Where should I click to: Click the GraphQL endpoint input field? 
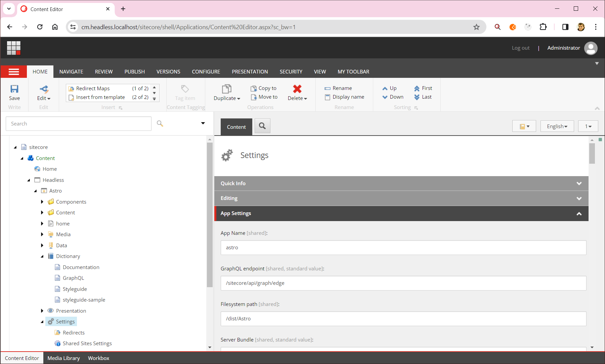point(403,283)
